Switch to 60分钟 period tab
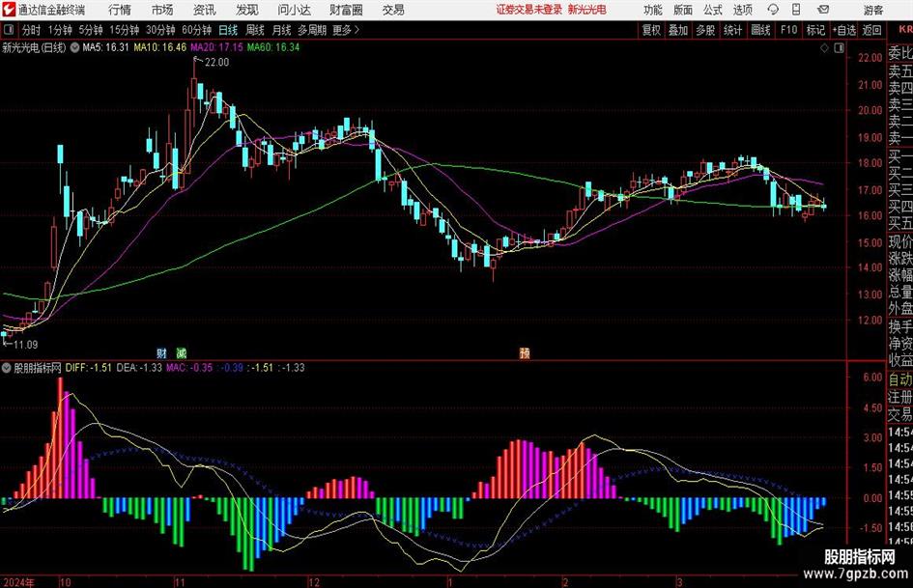 [197, 30]
